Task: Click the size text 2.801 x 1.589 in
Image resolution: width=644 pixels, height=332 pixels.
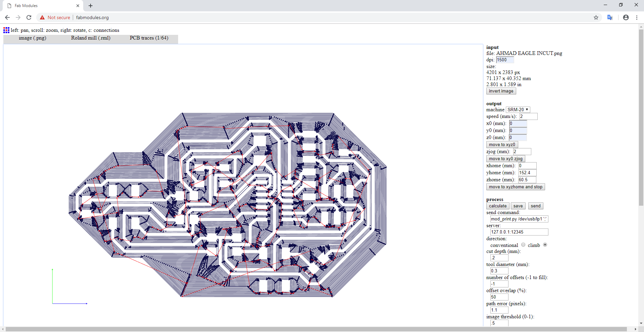Action: click(x=504, y=84)
